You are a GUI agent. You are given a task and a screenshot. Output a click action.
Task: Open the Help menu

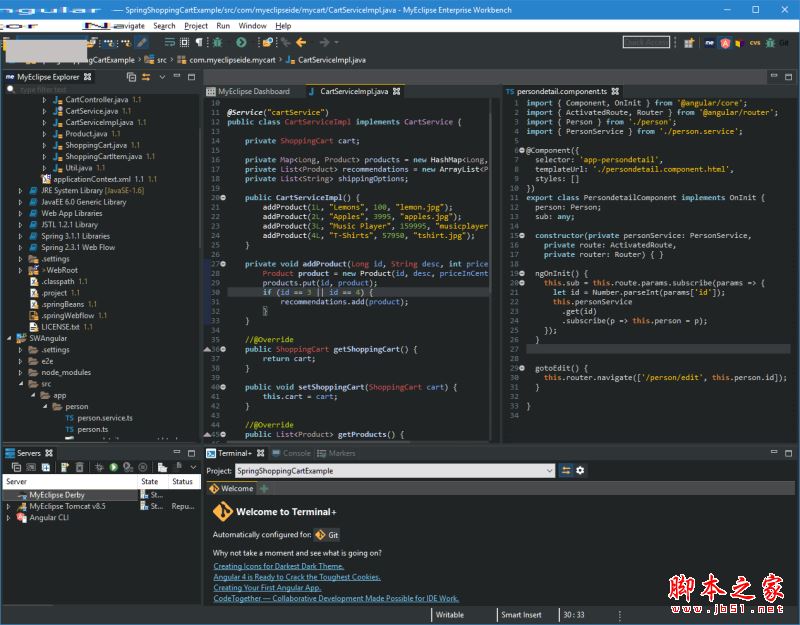pyautogui.click(x=283, y=26)
